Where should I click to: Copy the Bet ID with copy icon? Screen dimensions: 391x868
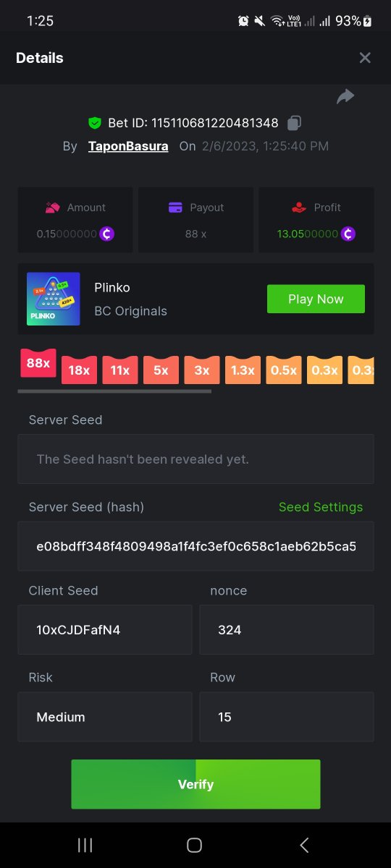click(x=294, y=123)
